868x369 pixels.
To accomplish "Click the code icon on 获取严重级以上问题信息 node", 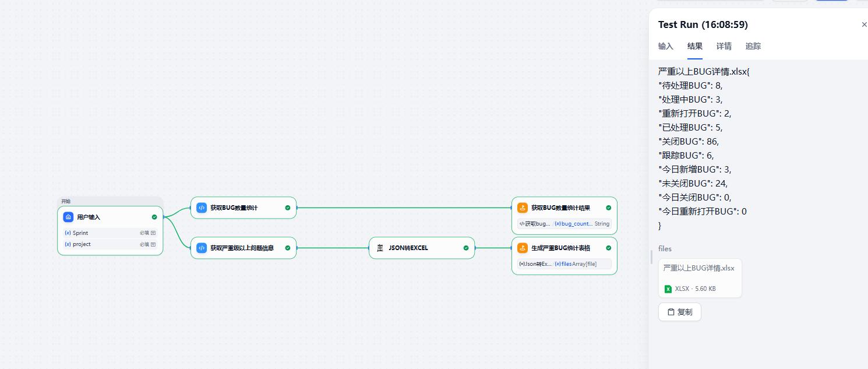I will [x=202, y=248].
